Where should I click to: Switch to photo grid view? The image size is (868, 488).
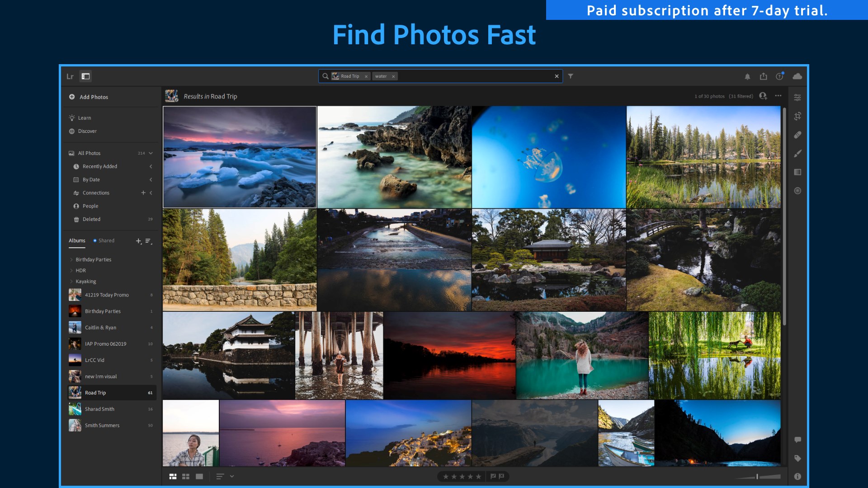[x=173, y=476]
